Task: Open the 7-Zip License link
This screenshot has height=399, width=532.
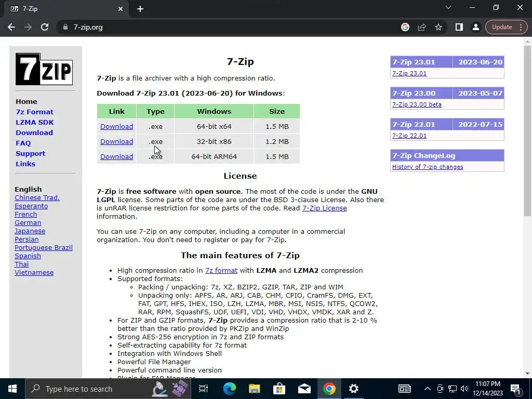Action: (324, 208)
